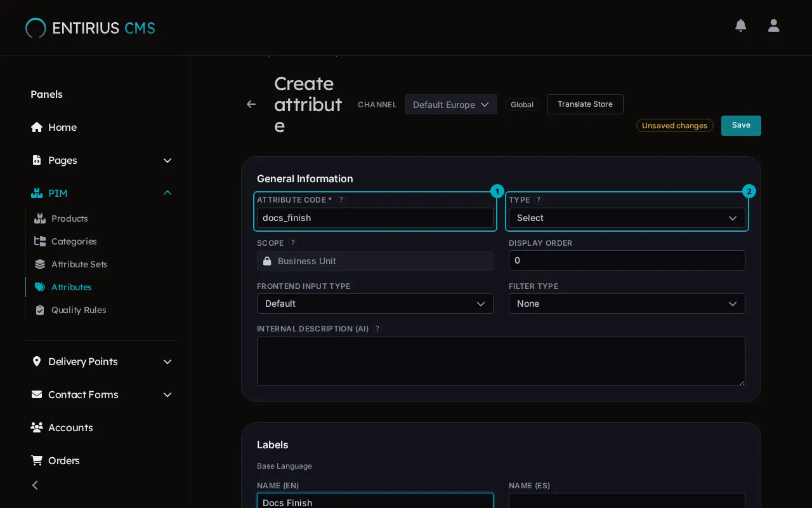Show the Scope field help icon
This screenshot has width=812, height=508.
(292, 243)
